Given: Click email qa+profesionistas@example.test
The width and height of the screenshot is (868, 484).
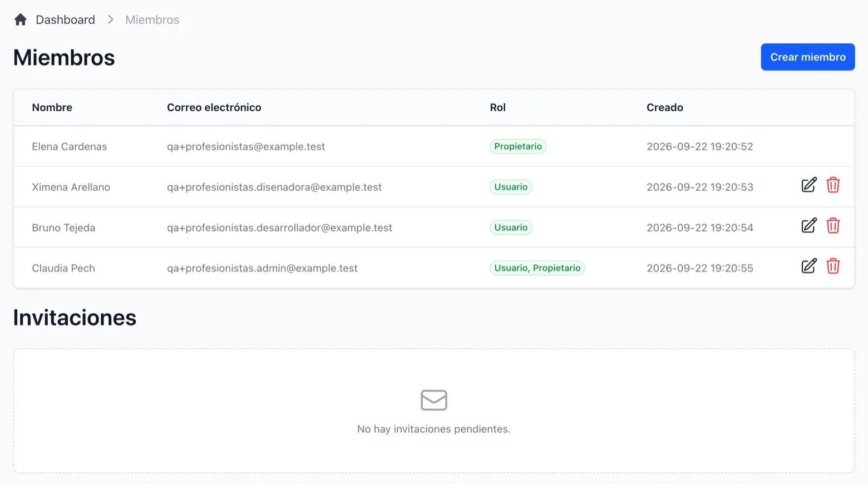Looking at the screenshot, I should [246, 146].
